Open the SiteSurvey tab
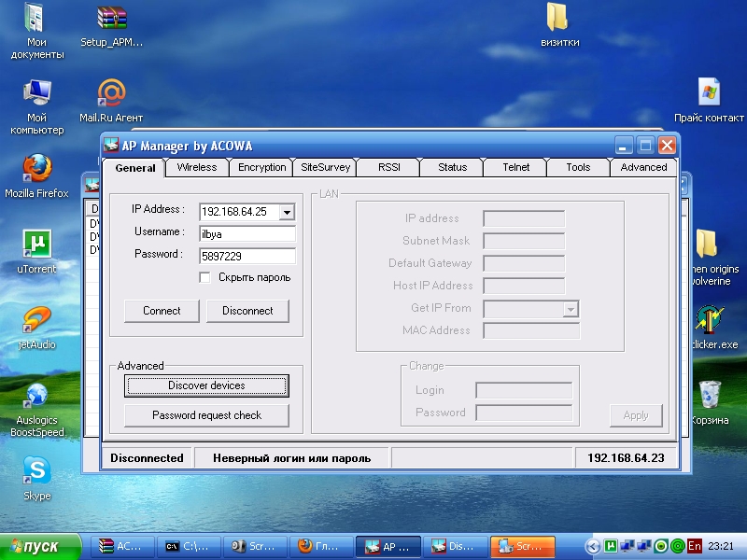The image size is (747, 560). click(325, 167)
